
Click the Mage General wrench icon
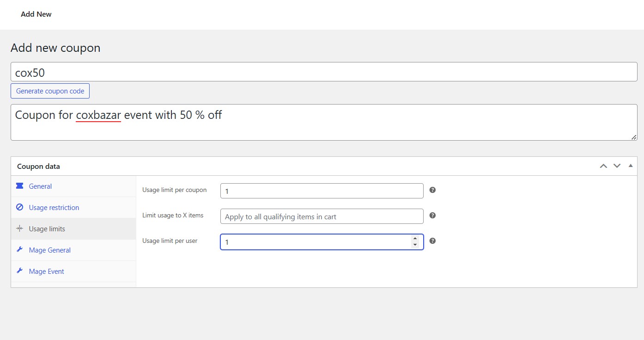coord(19,250)
